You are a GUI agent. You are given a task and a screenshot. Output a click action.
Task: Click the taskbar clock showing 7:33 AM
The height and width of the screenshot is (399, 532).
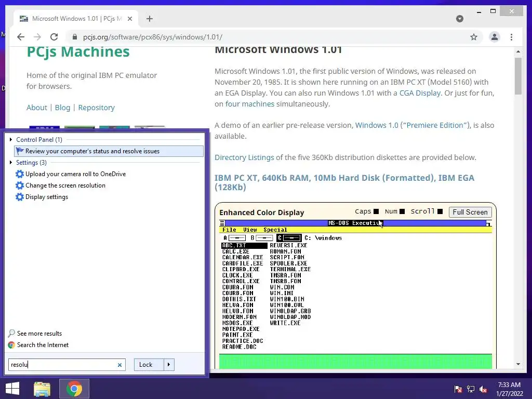pyautogui.click(x=509, y=389)
